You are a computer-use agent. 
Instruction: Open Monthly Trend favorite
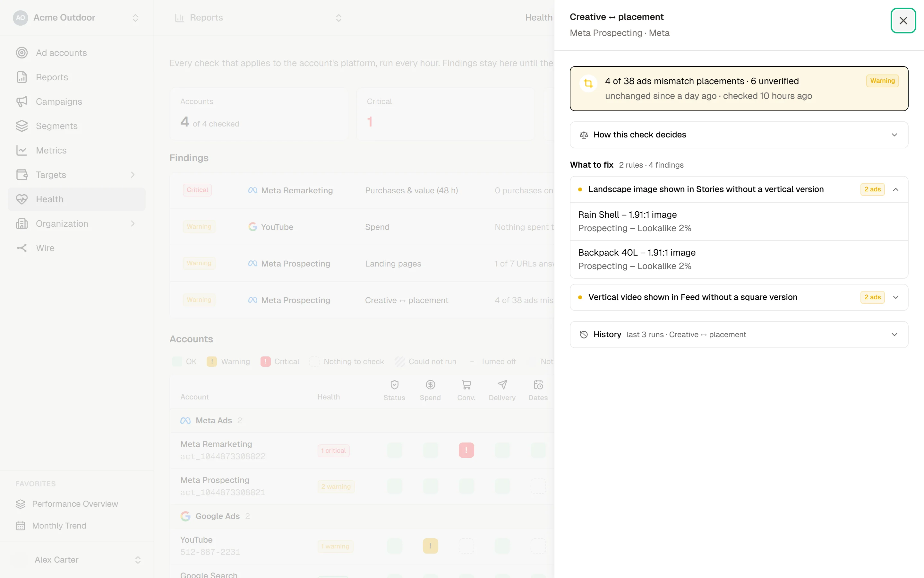76,526
